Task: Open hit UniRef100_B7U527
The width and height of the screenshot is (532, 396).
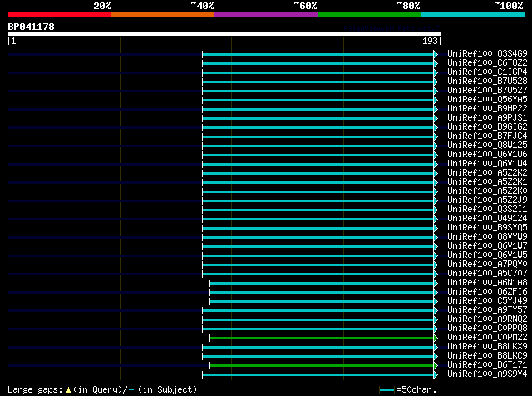Action: [487, 90]
